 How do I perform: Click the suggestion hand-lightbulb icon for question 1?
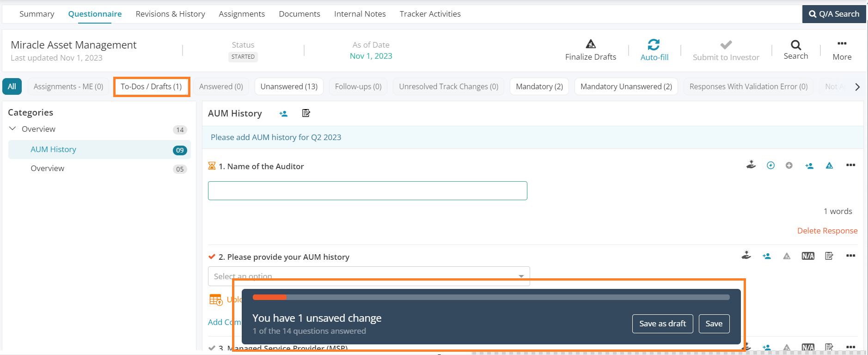(x=751, y=165)
